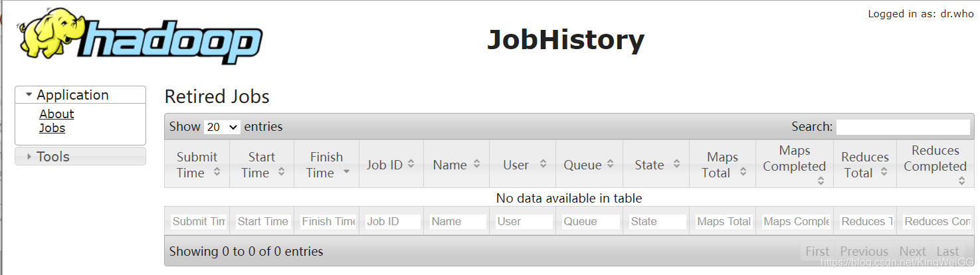Open the About link
Image resolution: width=980 pixels, height=275 pixels.
[x=56, y=114]
